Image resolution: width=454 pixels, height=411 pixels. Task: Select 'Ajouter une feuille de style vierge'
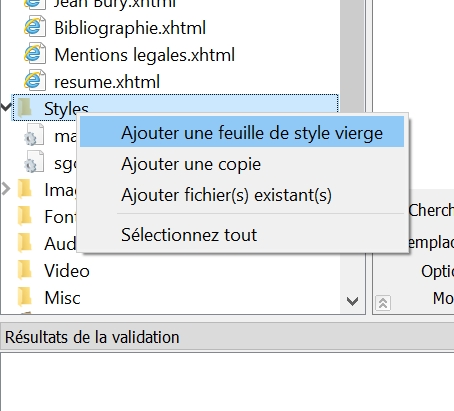[x=242, y=132]
